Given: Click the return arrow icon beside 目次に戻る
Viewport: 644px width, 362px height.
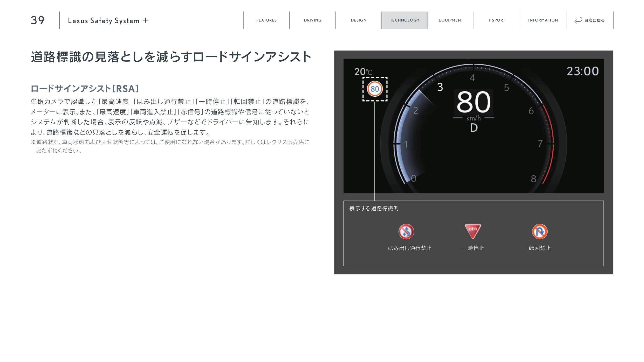Looking at the screenshot, I should [x=578, y=20].
